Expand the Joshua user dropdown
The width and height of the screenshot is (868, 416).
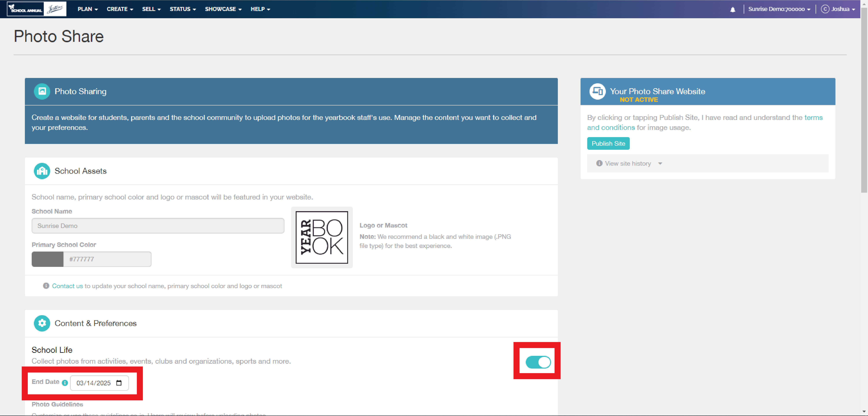tap(843, 9)
